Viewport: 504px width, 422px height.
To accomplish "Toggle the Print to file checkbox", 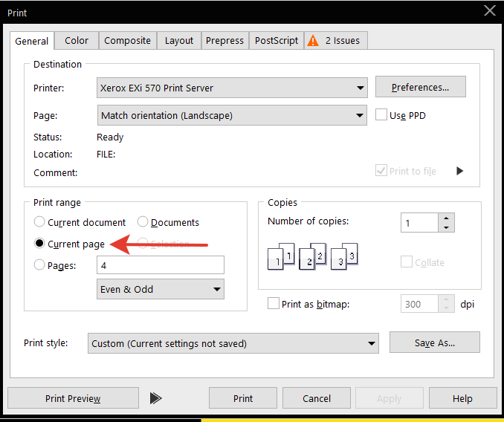I will [x=381, y=171].
